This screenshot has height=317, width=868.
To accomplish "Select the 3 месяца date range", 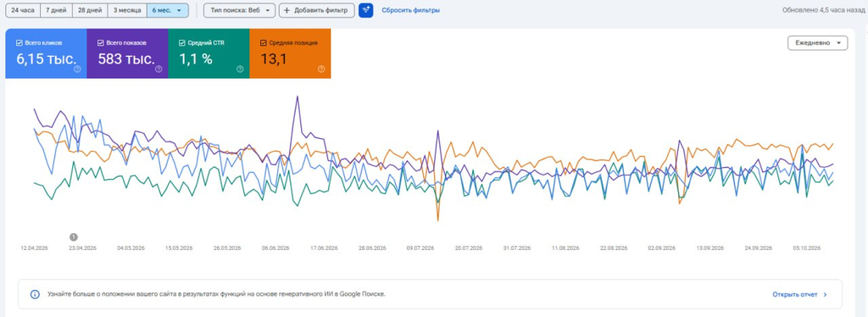I will click(x=127, y=10).
